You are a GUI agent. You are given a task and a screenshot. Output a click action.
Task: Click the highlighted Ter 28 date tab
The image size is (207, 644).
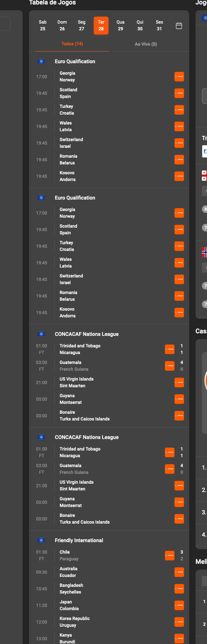coord(101,26)
